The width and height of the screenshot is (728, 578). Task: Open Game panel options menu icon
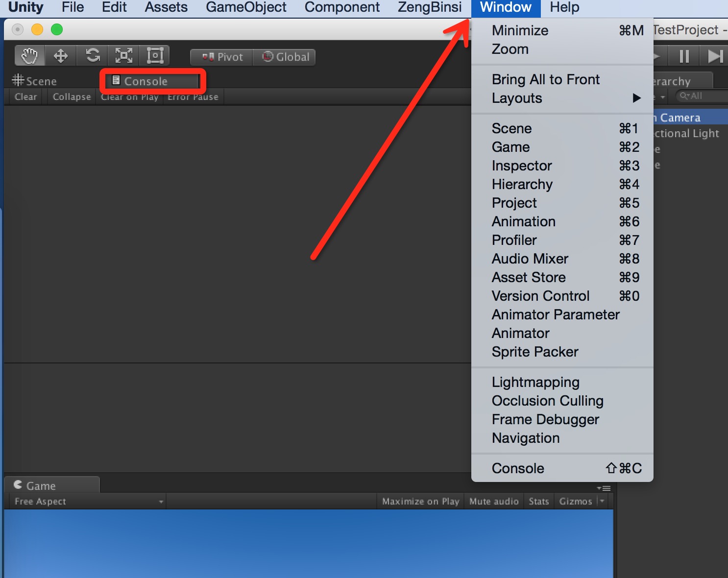coord(604,488)
